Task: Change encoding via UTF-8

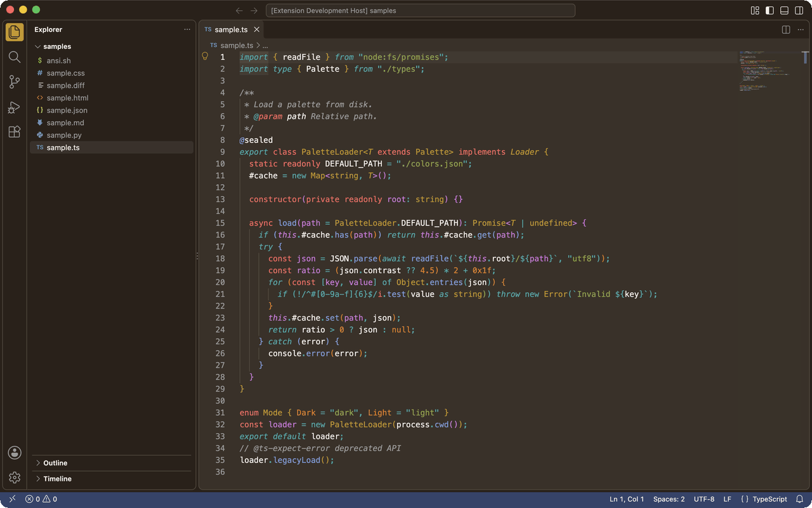Action: pyautogui.click(x=704, y=499)
